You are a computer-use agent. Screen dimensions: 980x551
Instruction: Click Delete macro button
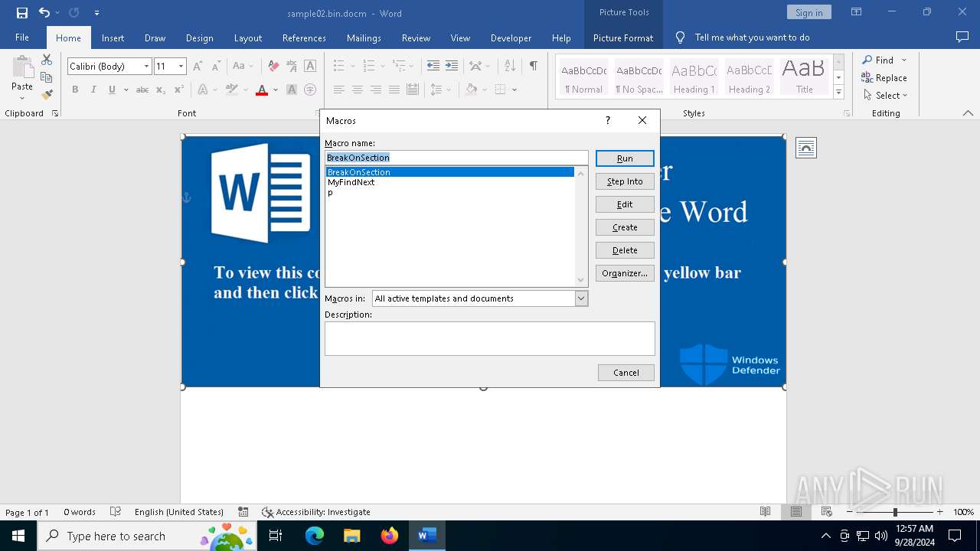click(625, 250)
